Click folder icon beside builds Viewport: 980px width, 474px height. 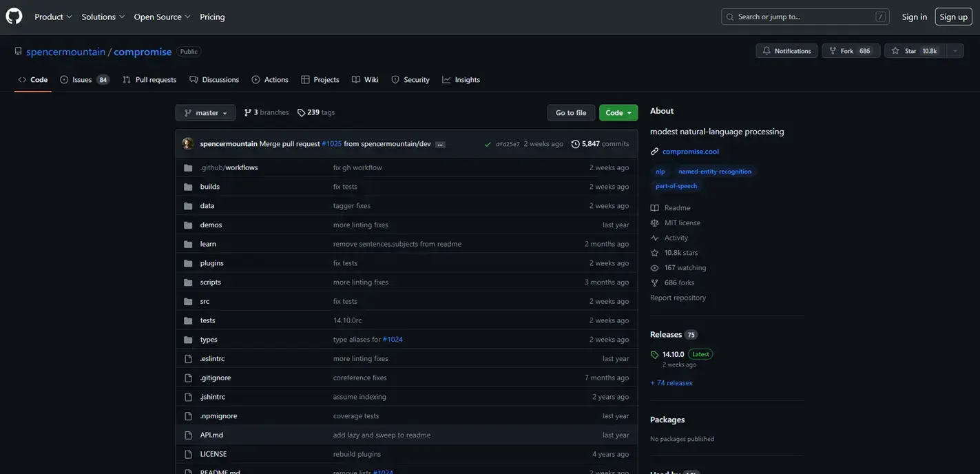coord(188,187)
